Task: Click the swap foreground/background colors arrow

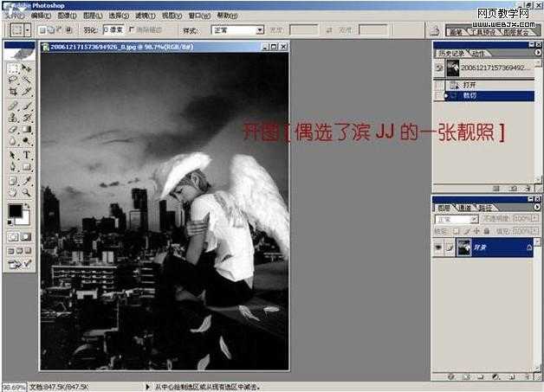Action: tap(27, 206)
